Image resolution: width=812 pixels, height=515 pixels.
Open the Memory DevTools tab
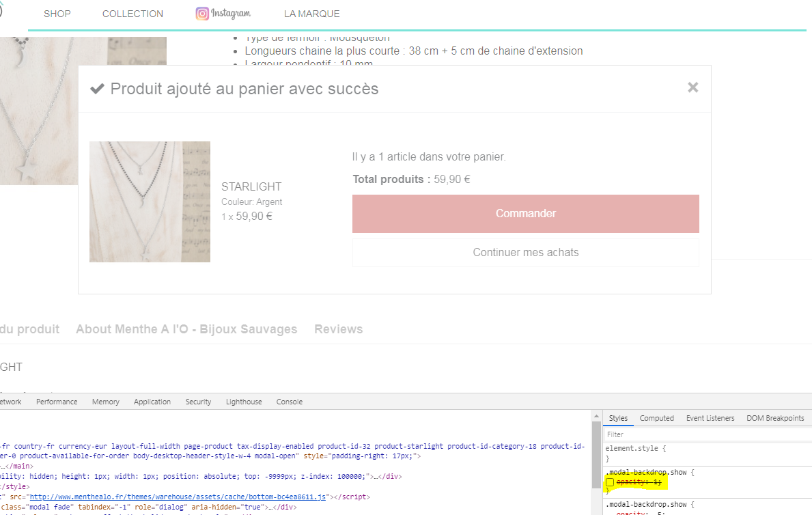106,402
